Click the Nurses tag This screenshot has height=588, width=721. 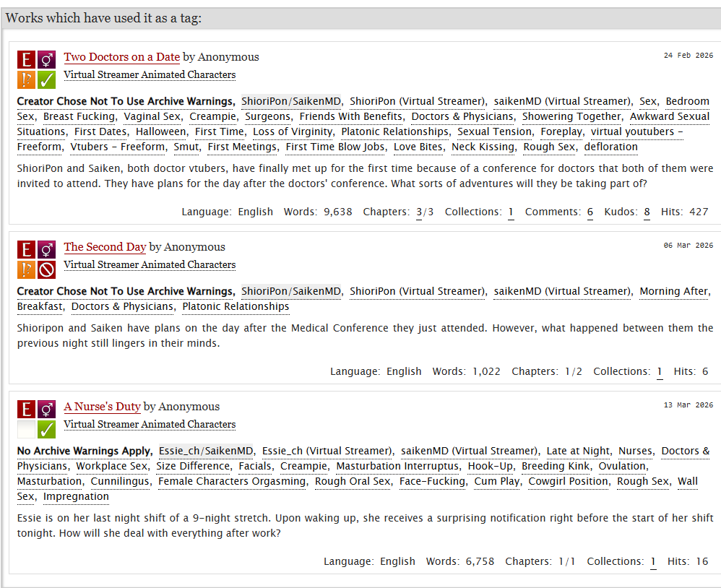636,451
